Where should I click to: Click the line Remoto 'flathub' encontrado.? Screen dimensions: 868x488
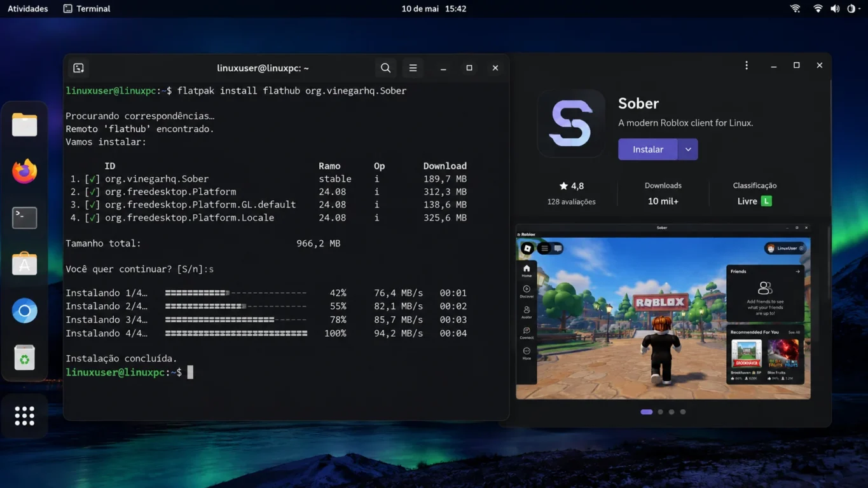[140, 129]
